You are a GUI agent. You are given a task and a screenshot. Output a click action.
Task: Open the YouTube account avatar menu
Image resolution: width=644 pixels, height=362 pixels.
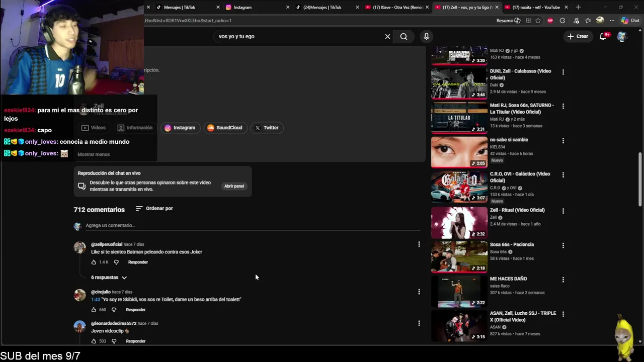622,36
